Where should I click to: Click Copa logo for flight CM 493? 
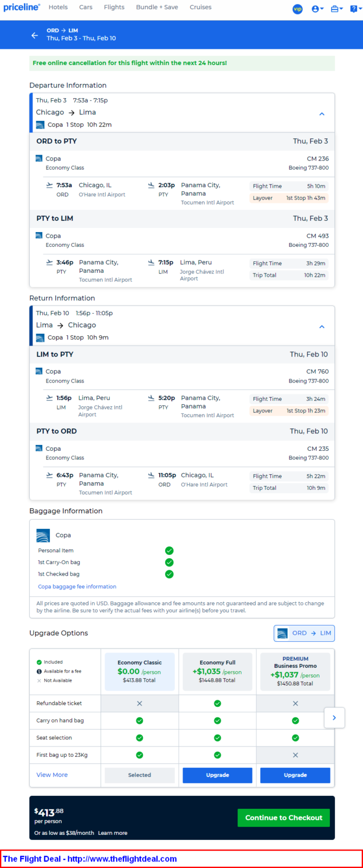click(39, 235)
